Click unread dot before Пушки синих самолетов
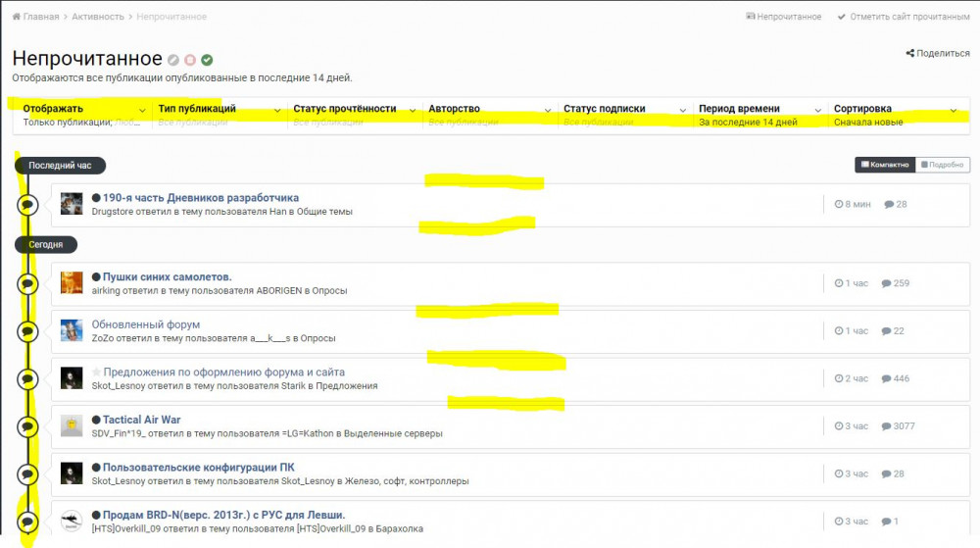This screenshot has width=980, height=548. coord(96,276)
